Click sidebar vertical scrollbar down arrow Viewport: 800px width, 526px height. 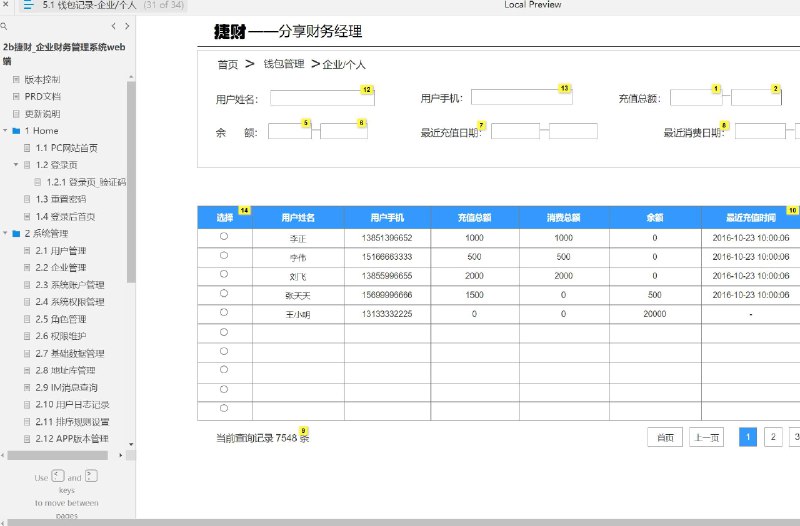[131, 444]
